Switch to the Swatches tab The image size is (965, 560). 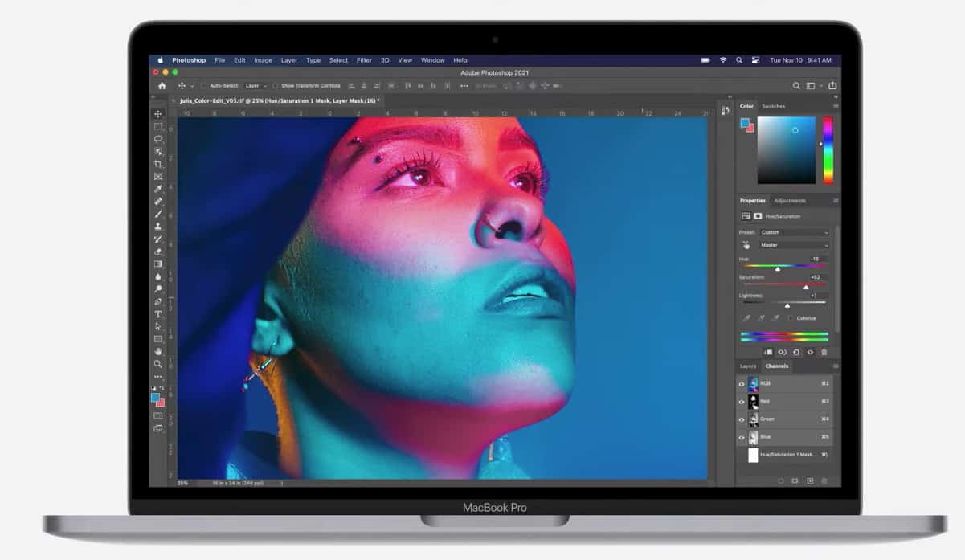[773, 106]
